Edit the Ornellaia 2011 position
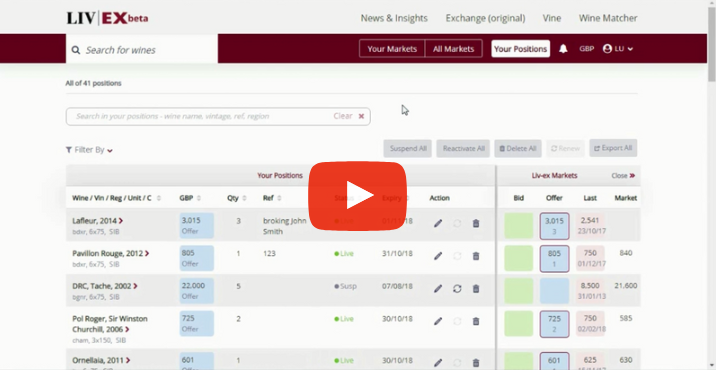Screen dimensions: 716x371 coord(438,363)
